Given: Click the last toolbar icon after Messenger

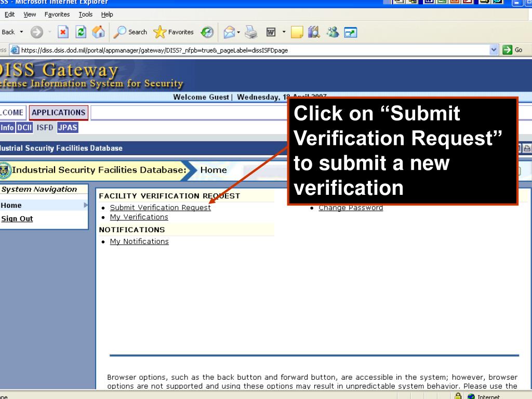Looking at the screenshot, I should point(351,33).
